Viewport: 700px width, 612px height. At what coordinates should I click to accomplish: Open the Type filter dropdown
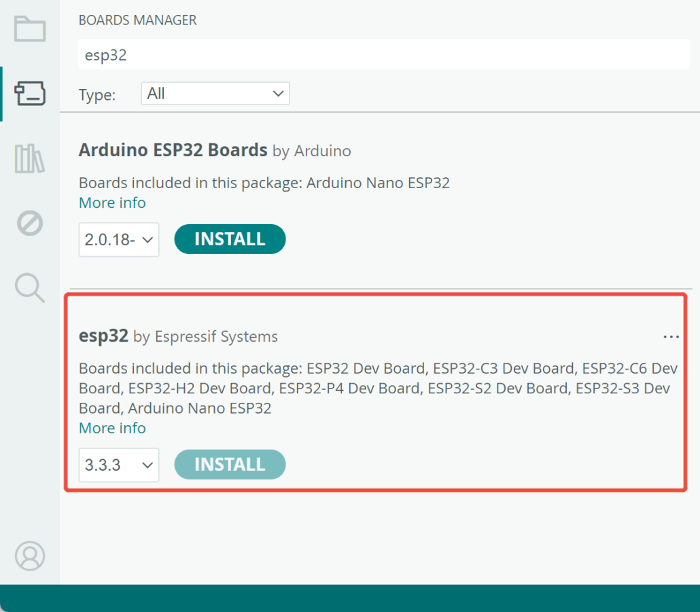pos(215,93)
